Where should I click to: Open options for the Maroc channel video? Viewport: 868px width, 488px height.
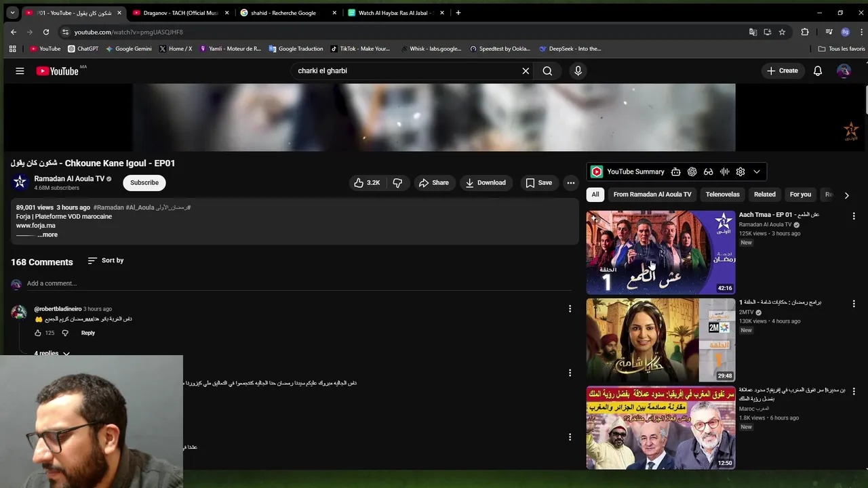tap(854, 391)
